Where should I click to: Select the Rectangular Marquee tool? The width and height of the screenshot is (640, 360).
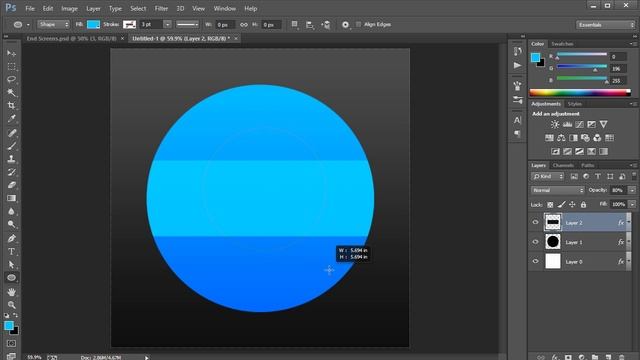[11, 67]
